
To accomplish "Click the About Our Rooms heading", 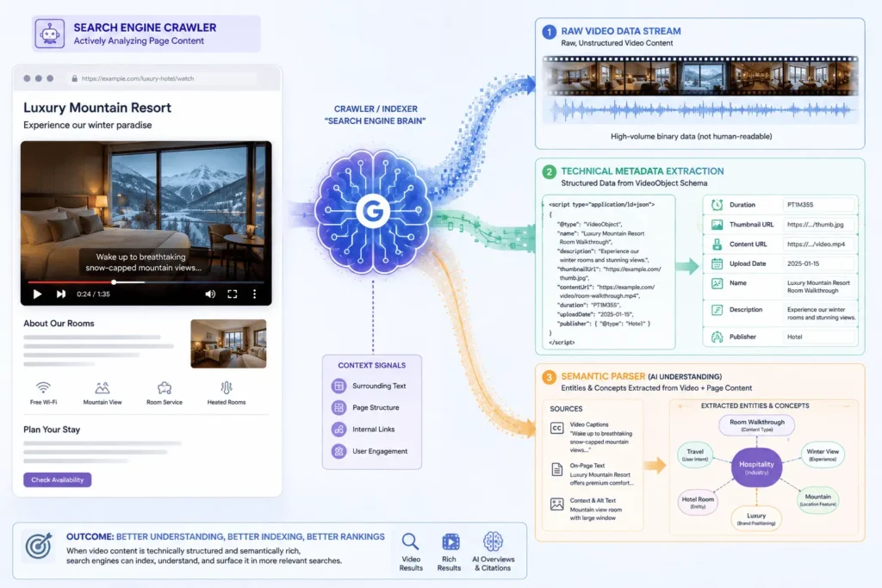I will 59,324.
